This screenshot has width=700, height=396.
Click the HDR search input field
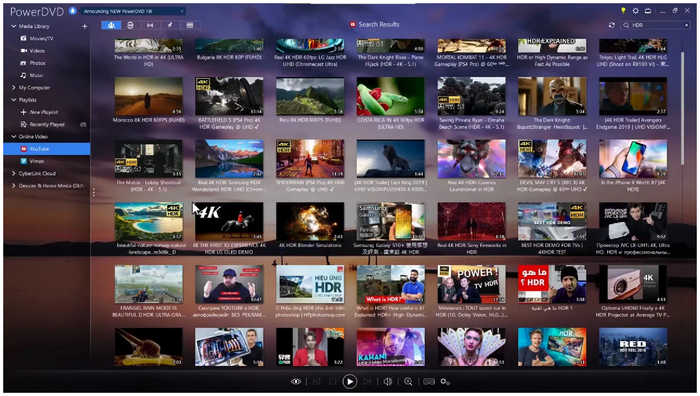click(656, 25)
